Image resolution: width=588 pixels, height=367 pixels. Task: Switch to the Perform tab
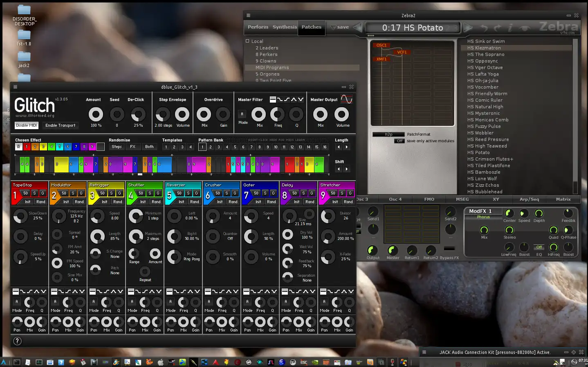coord(258,27)
